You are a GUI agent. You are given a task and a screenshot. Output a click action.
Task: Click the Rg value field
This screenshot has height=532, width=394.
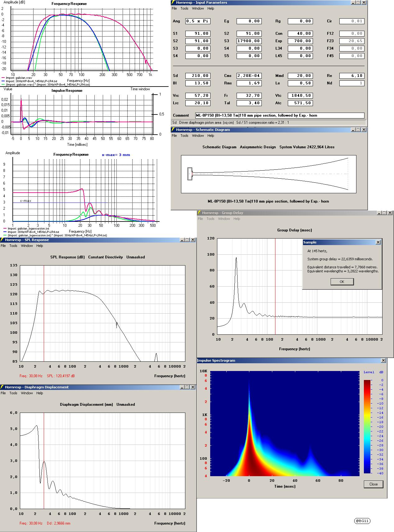click(300, 21)
